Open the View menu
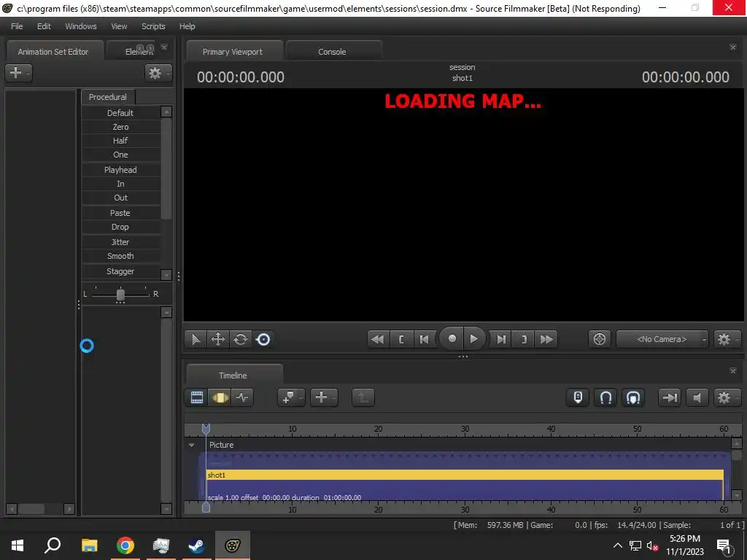747x560 pixels. click(119, 26)
